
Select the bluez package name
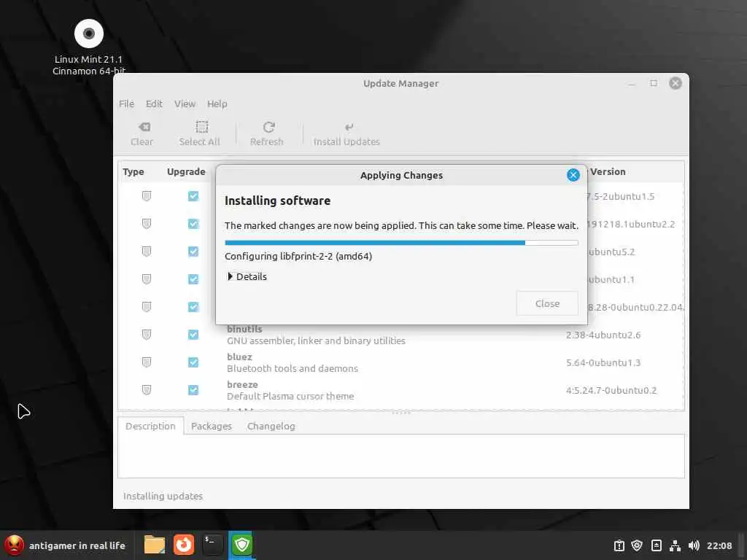[x=239, y=357]
